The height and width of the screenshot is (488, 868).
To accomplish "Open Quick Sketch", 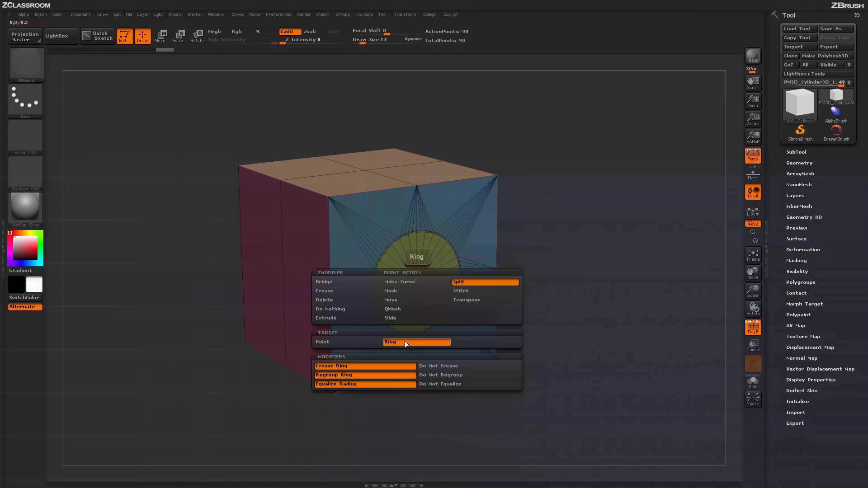I will pyautogui.click(x=98, y=36).
